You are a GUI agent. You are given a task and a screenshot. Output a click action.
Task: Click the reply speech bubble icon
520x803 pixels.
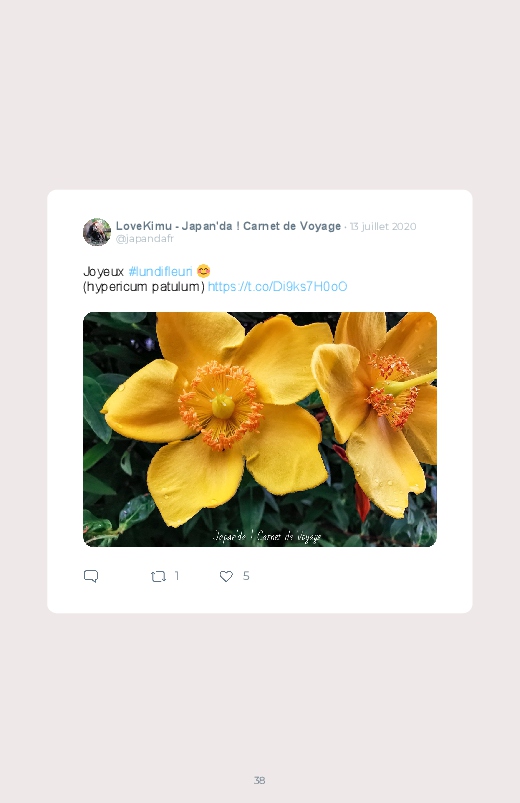(91, 576)
